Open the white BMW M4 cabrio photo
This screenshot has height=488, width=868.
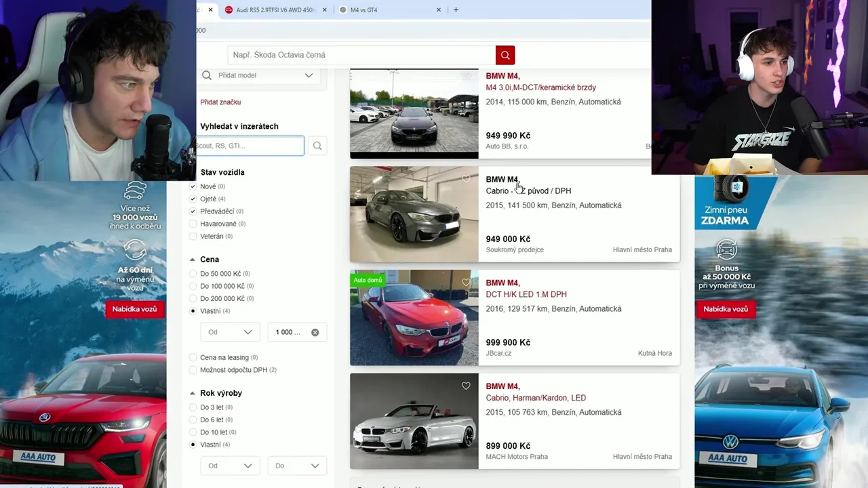414,421
